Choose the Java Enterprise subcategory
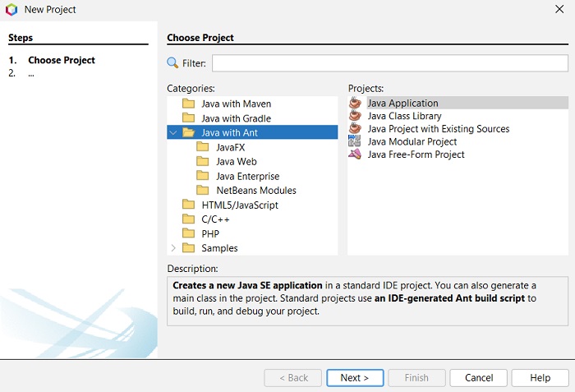Viewport: 575px width, 392px height. (247, 176)
